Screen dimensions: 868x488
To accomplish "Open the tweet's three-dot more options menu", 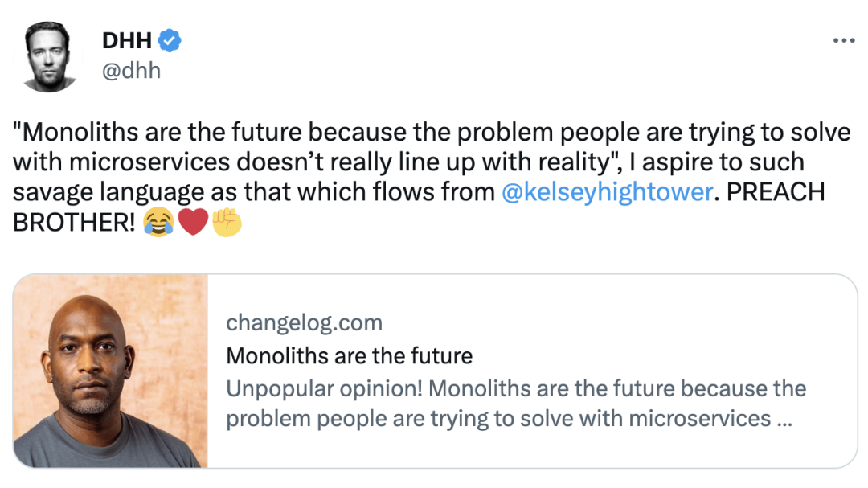I will [843, 40].
